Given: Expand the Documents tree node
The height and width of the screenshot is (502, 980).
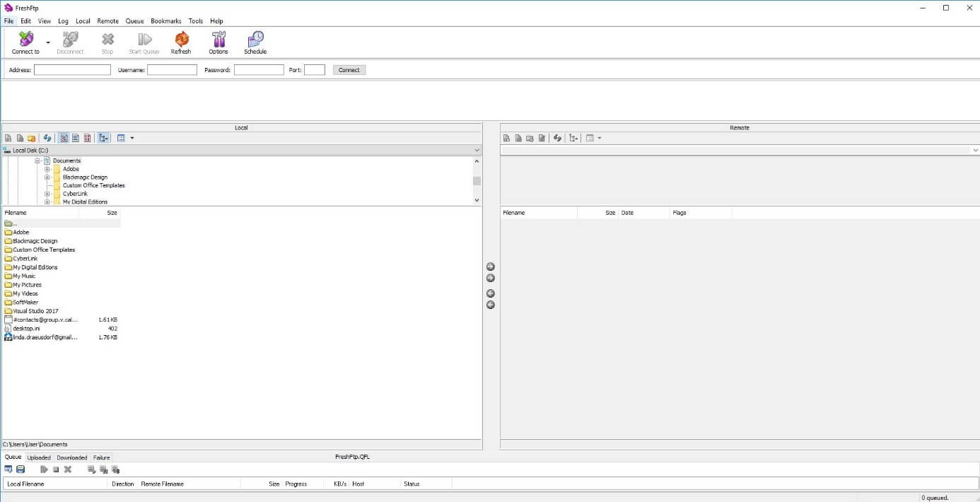Looking at the screenshot, I should [37, 160].
